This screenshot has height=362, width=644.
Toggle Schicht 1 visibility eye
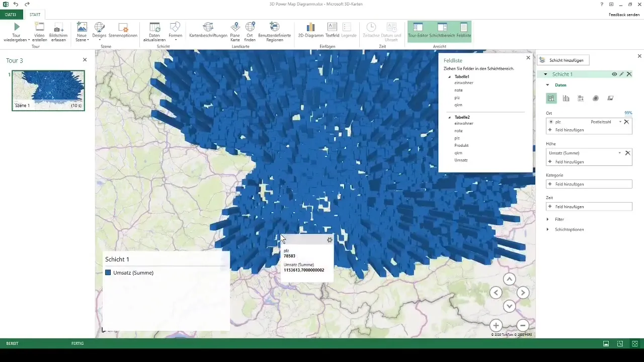click(x=614, y=74)
